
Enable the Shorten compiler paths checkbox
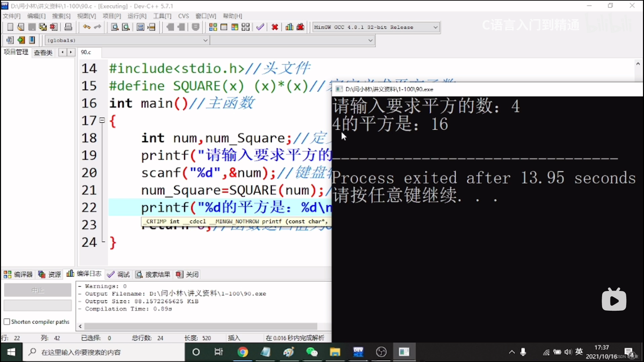click(x=7, y=321)
